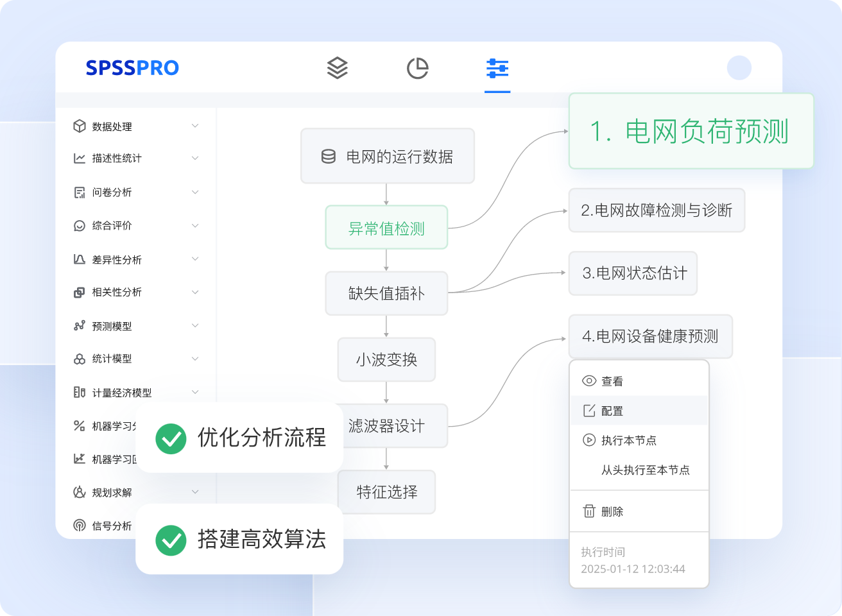
Task: Click the 描述性统计 sidebar label
Action: coord(117,158)
